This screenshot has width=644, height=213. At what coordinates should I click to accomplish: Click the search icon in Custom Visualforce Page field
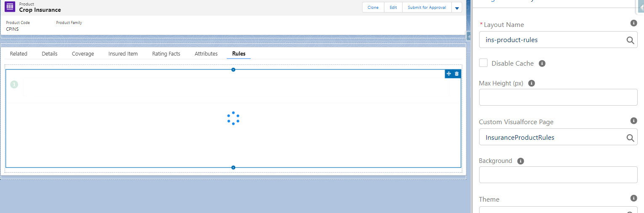tap(630, 138)
